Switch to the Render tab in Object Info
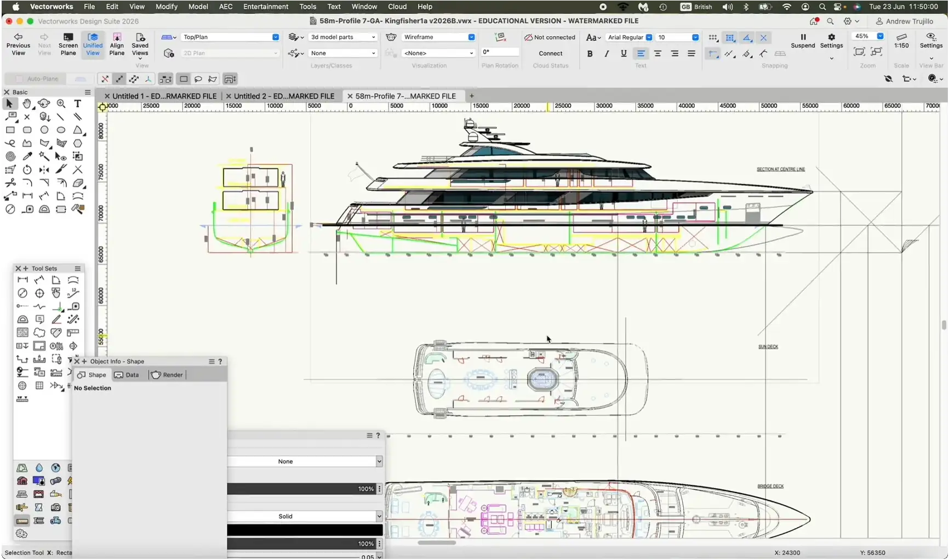The width and height of the screenshot is (949, 560). 167,375
